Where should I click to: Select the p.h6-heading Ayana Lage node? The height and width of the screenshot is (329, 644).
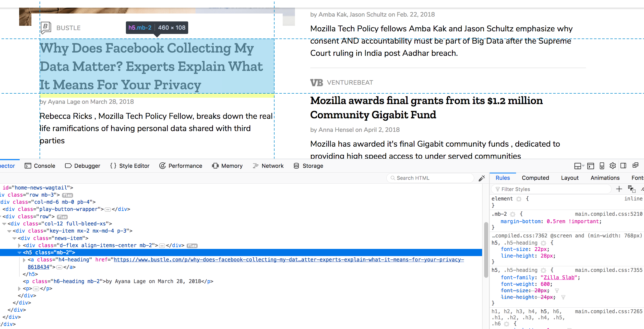[x=118, y=281]
